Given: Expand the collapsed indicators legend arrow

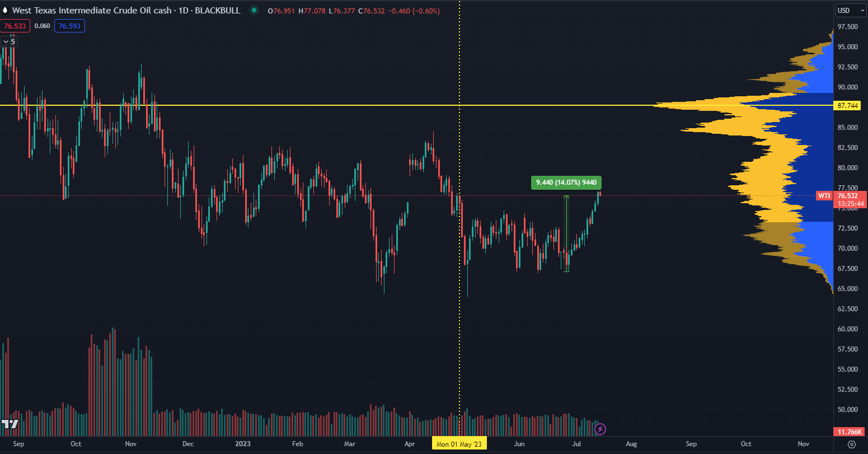Looking at the screenshot, I should (5, 41).
